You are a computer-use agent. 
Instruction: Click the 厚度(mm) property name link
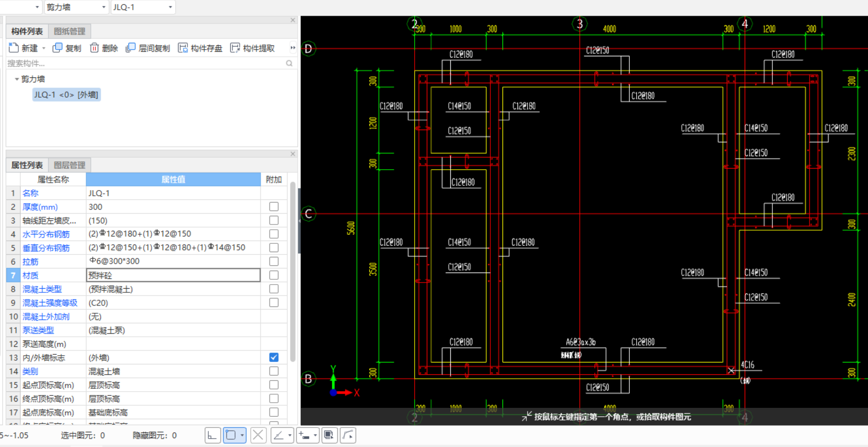click(x=40, y=207)
